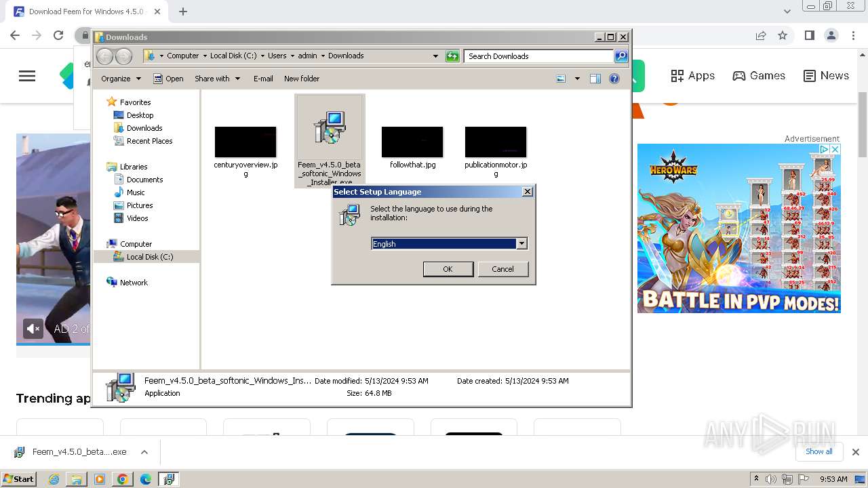Toggle the preview pane icon
Screen dimensions: 868x488
595,79
